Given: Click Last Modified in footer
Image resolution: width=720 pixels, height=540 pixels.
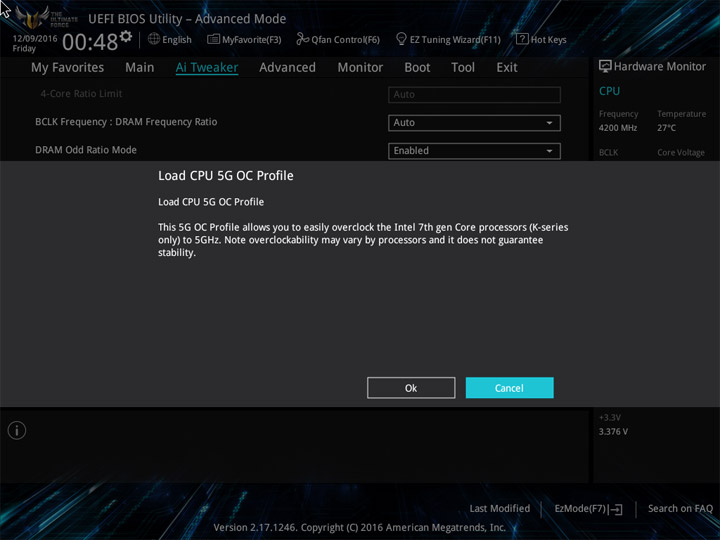Looking at the screenshot, I should pyautogui.click(x=500, y=508).
